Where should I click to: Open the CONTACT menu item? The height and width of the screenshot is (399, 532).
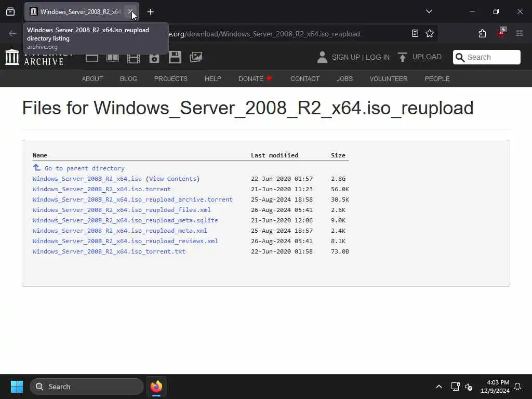pyautogui.click(x=305, y=79)
